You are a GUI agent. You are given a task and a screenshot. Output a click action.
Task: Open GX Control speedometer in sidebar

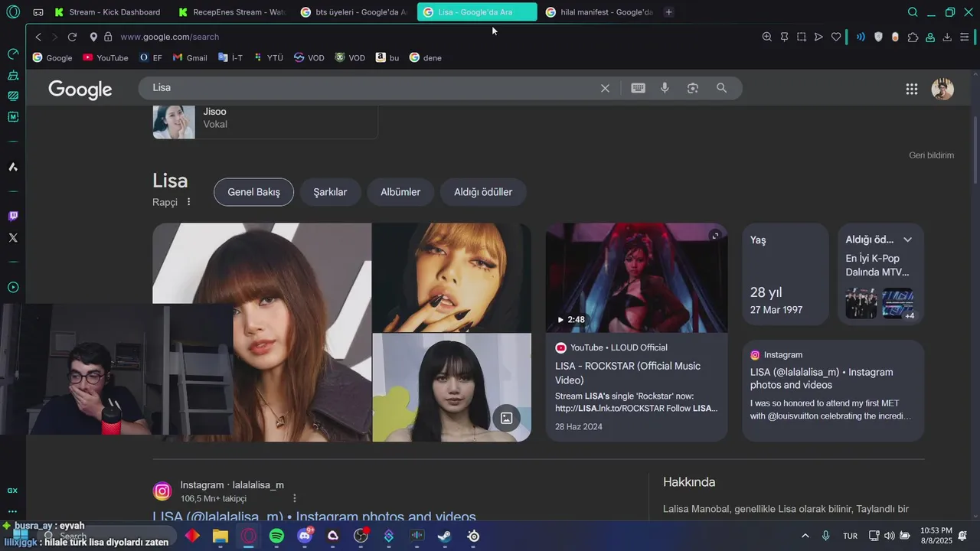13,54
